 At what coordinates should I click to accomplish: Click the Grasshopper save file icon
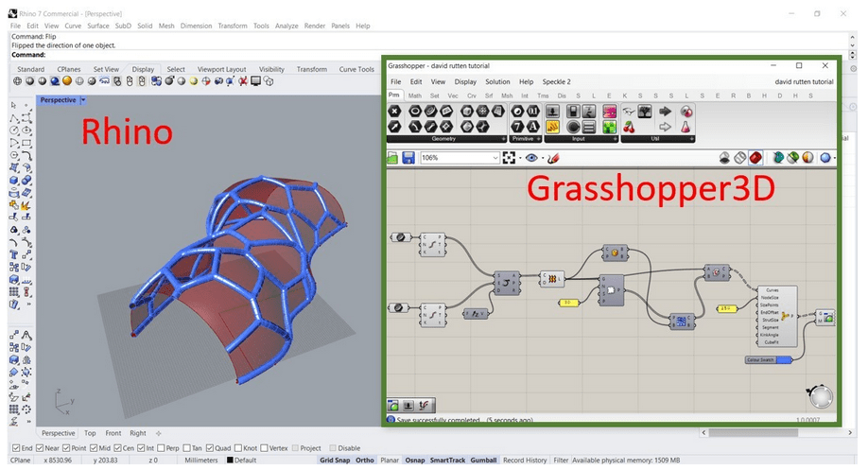[408, 158]
